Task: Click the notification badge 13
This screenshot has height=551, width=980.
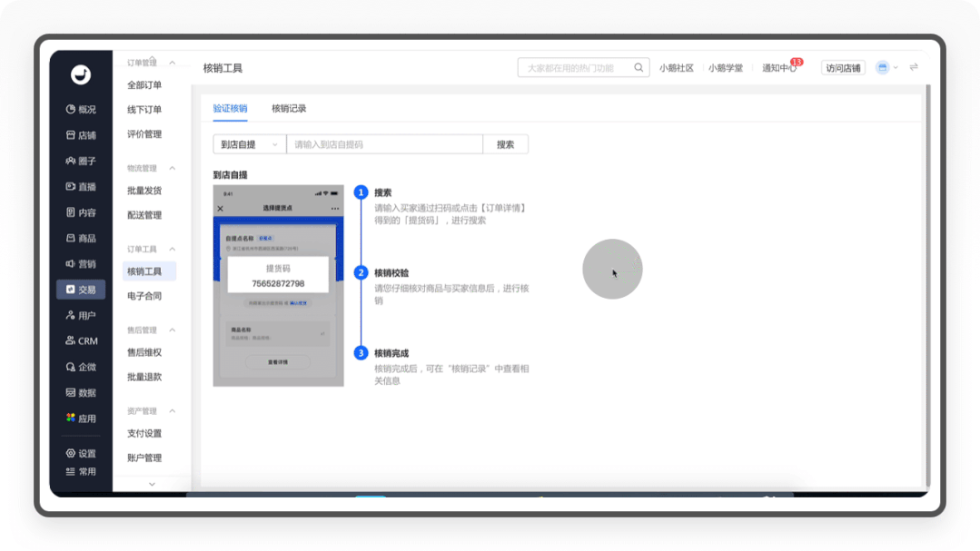Action: (797, 62)
